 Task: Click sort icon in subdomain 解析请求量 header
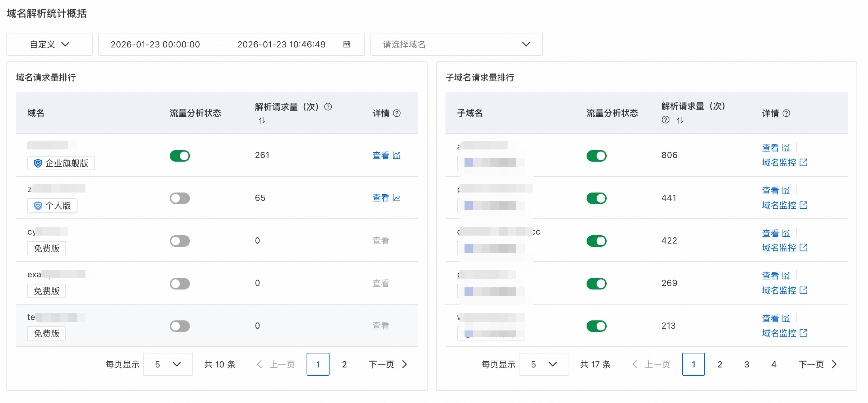point(680,120)
